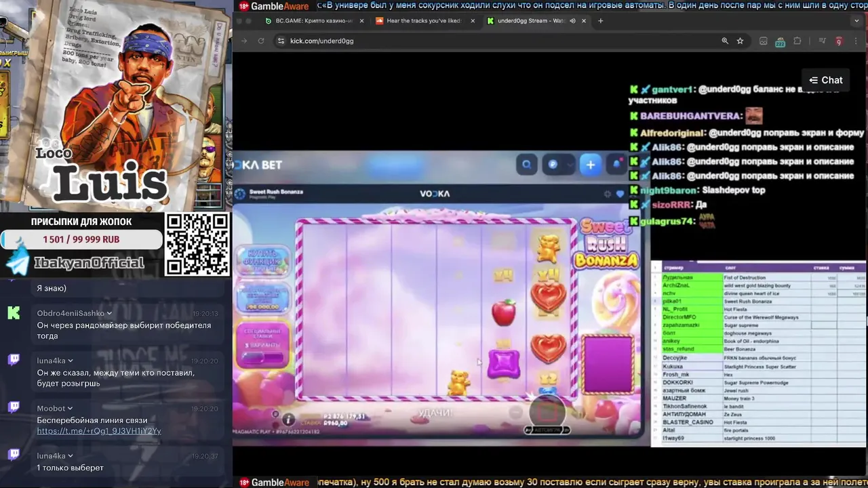Open the Vodka Bet notifications bell
The width and height of the screenshot is (868, 488).
(x=616, y=165)
